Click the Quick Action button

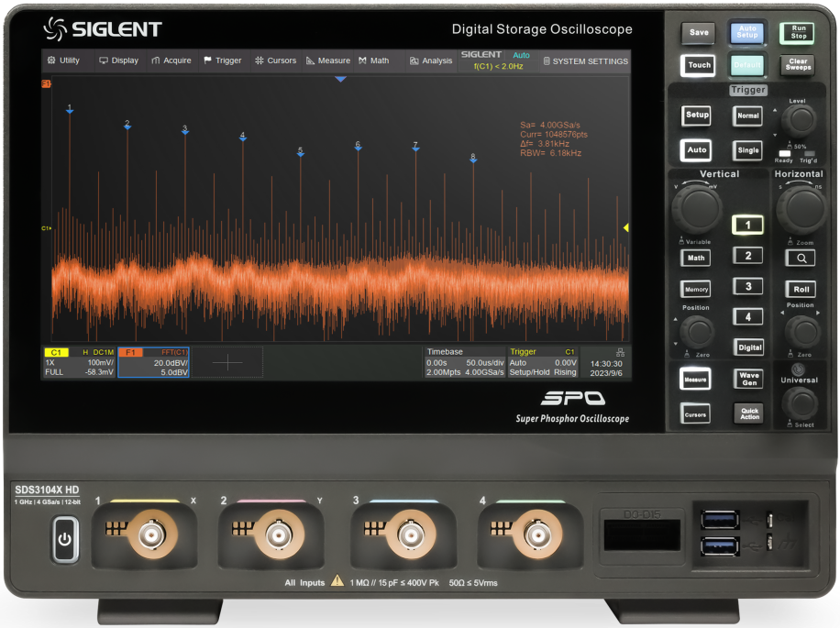(749, 413)
